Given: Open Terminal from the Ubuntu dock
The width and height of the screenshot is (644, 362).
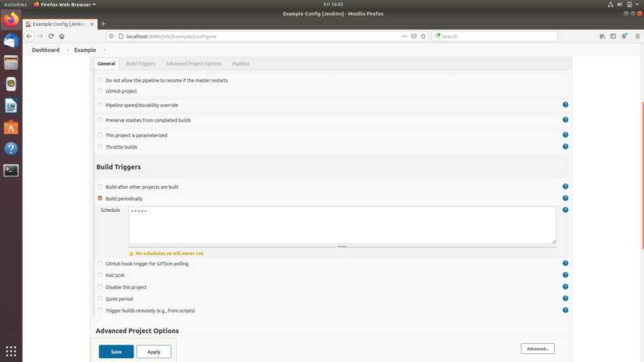Looking at the screenshot, I should pyautogui.click(x=11, y=170).
